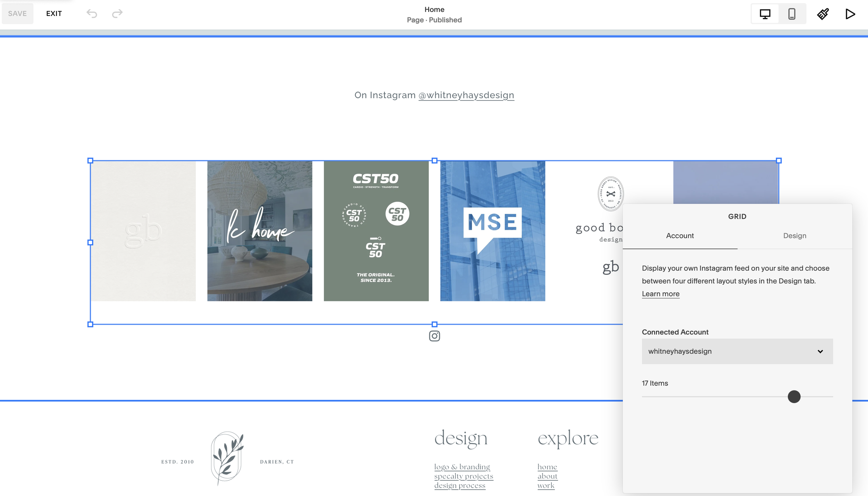Viewport: 868px width, 496px height.
Task: Go to the home footer link
Action: coord(547,467)
